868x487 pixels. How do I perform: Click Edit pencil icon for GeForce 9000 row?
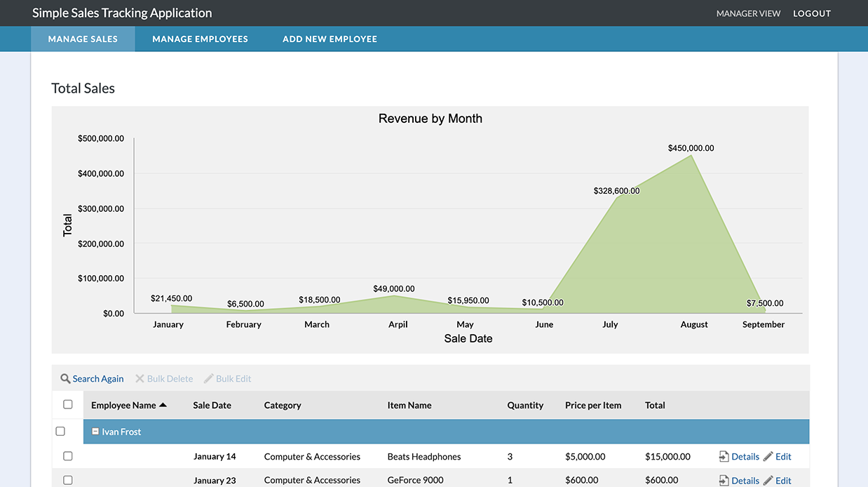768,481
